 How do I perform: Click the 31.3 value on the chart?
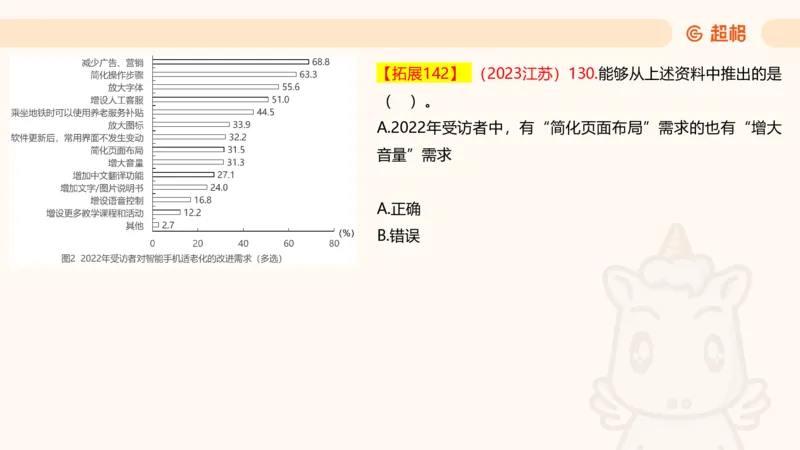click(x=235, y=162)
